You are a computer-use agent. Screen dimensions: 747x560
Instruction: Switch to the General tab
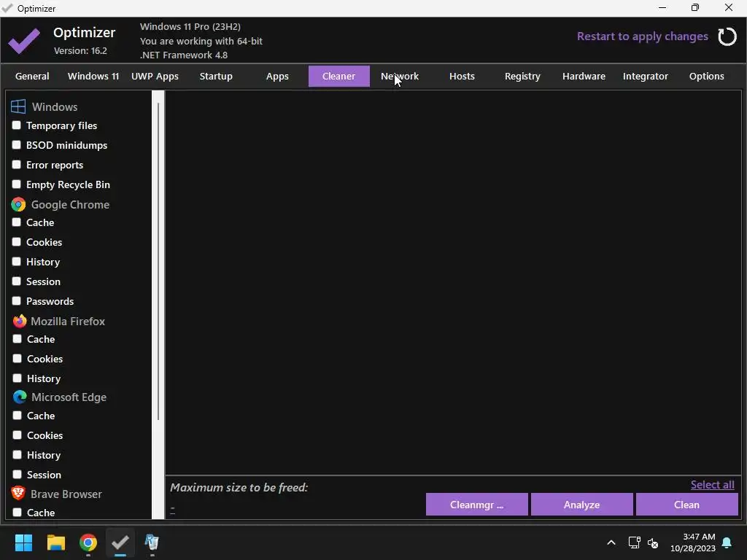pos(32,76)
